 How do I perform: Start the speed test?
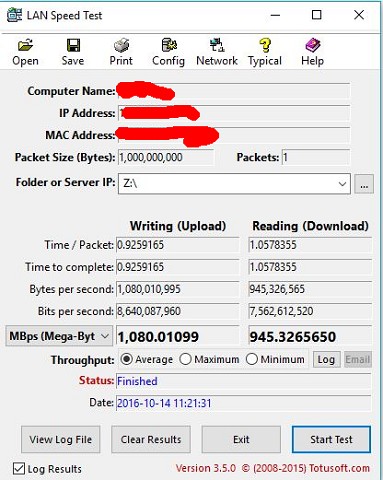coord(331,439)
